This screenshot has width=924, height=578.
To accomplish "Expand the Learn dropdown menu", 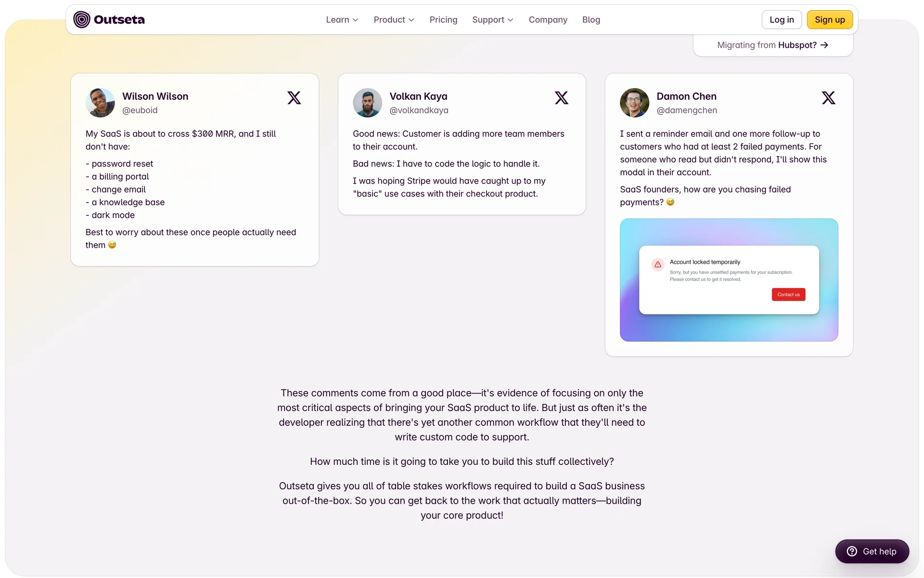I will pos(342,20).
